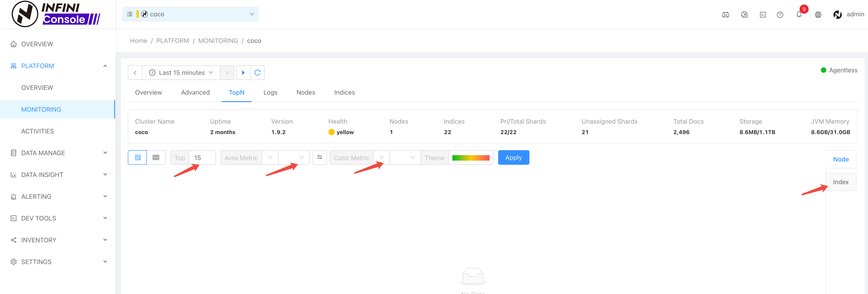
Task: Click the Theme color gradient swatch
Action: (470, 157)
